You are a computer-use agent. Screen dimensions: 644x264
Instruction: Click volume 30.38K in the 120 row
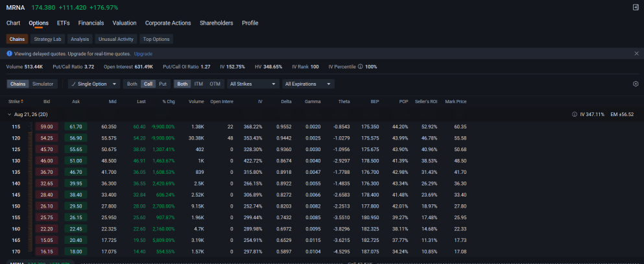(x=197, y=138)
